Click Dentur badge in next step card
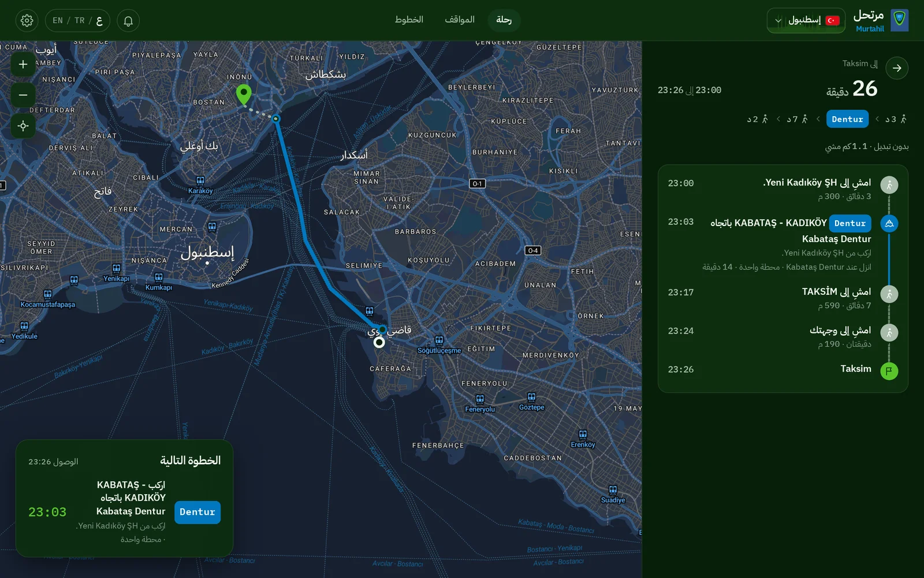The width and height of the screenshot is (924, 578). click(x=197, y=512)
